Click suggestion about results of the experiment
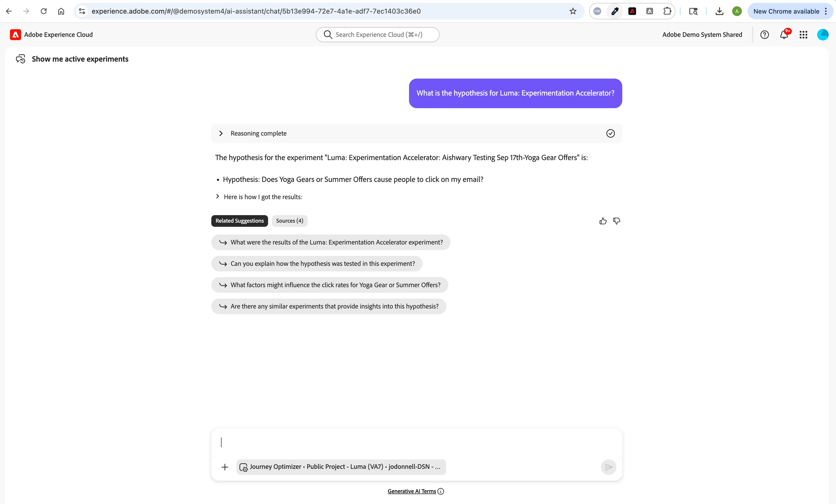This screenshot has width=836, height=504. pos(331,242)
